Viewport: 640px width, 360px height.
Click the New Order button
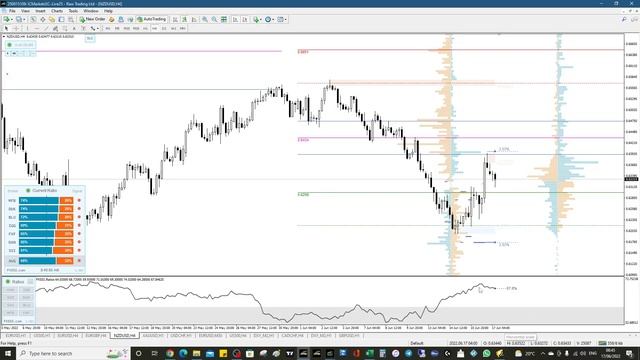coord(93,19)
